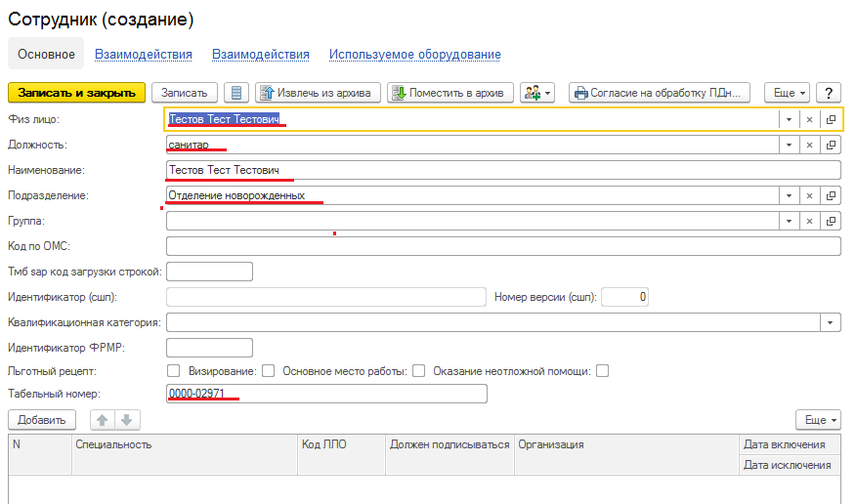Image resolution: width=855 pixels, height=504 pixels.
Task: Click Добавить to add a specialty row
Action: tap(41, 420)
